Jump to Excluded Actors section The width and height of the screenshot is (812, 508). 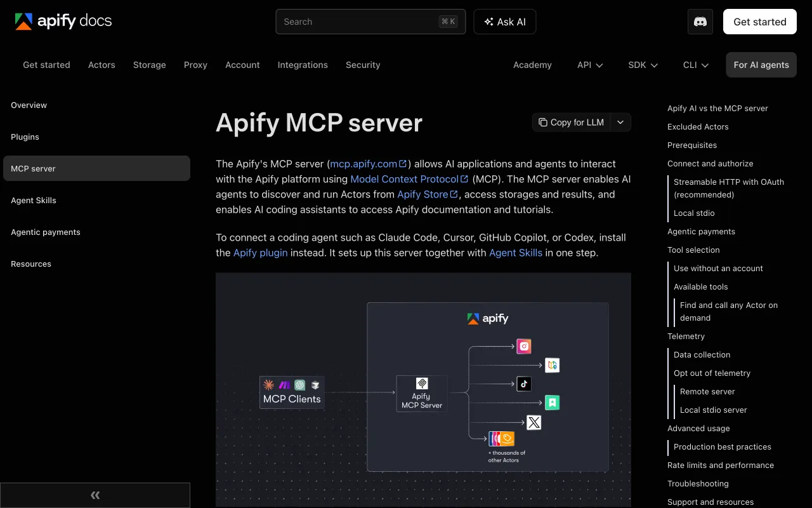(x=698, y=127)
